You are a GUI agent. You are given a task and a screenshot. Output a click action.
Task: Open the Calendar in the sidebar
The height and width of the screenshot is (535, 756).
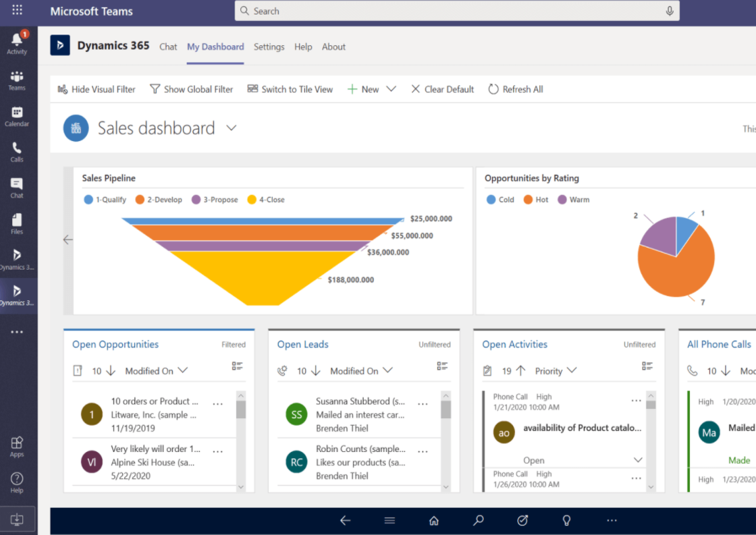pyautogui.click(x=17, y=116)
